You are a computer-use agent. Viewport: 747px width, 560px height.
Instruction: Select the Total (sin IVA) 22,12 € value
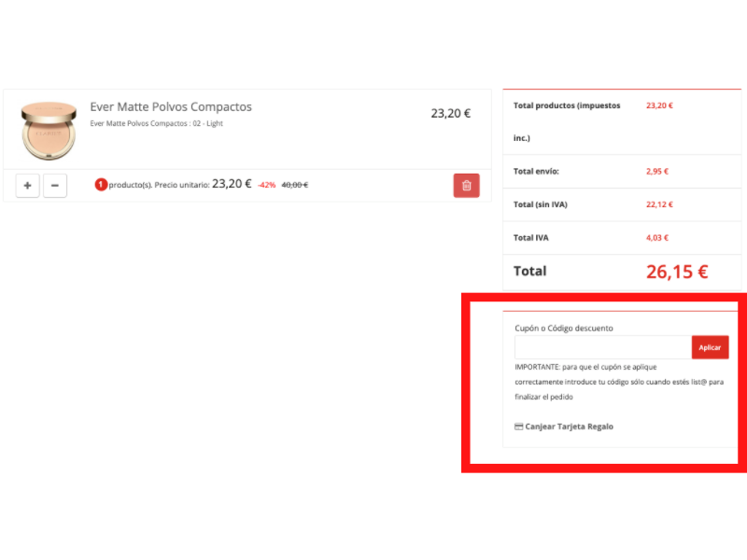[x=659, y=204]
